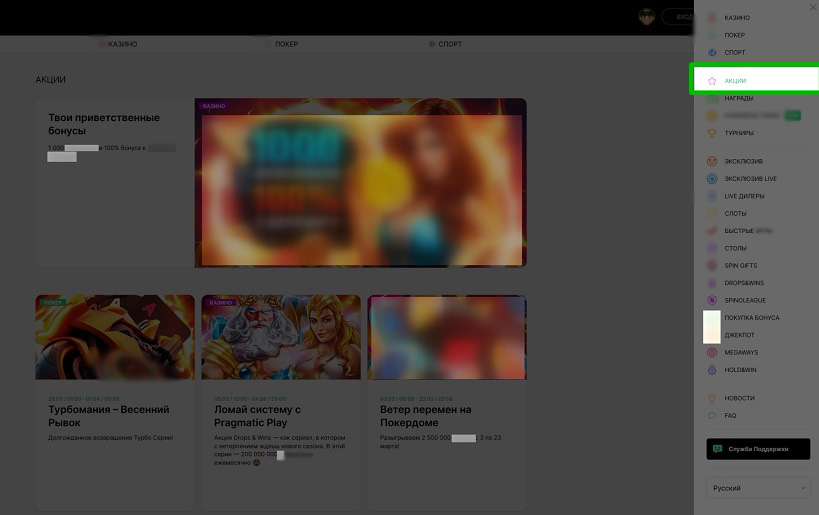Close the side menu with the X
Image resolution: width=819 pixels, height=515 pixels.
click(x=812, y=7)
